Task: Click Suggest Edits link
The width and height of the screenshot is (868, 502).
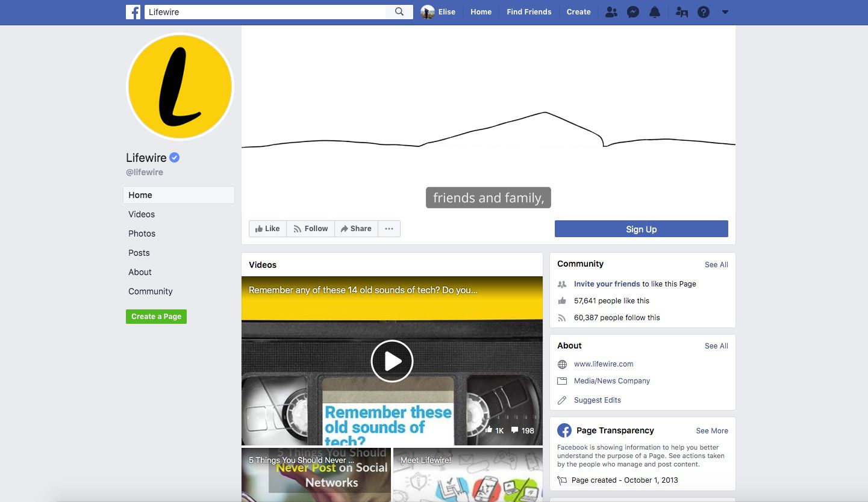Action: (x=597, y=400)
